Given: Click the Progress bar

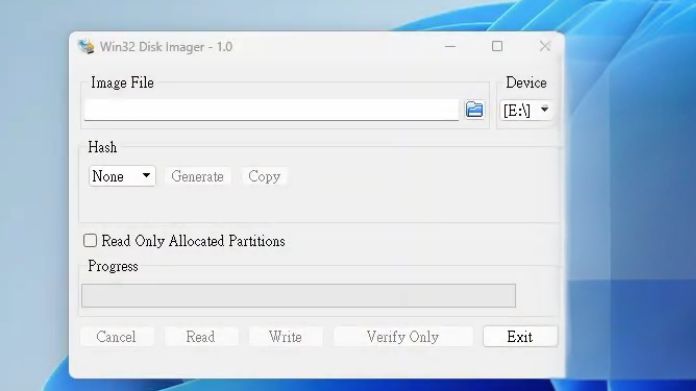Looking at the screenshot, I should pos(299,296).
